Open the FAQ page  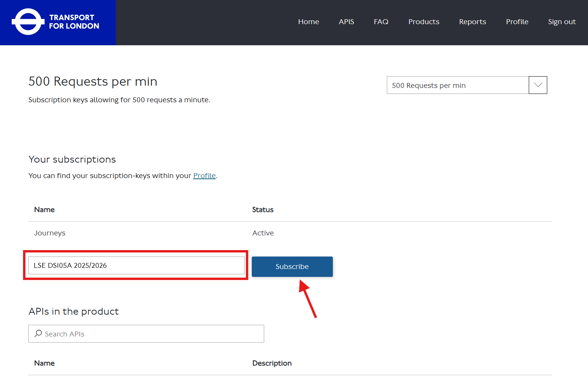coord(381,22)
